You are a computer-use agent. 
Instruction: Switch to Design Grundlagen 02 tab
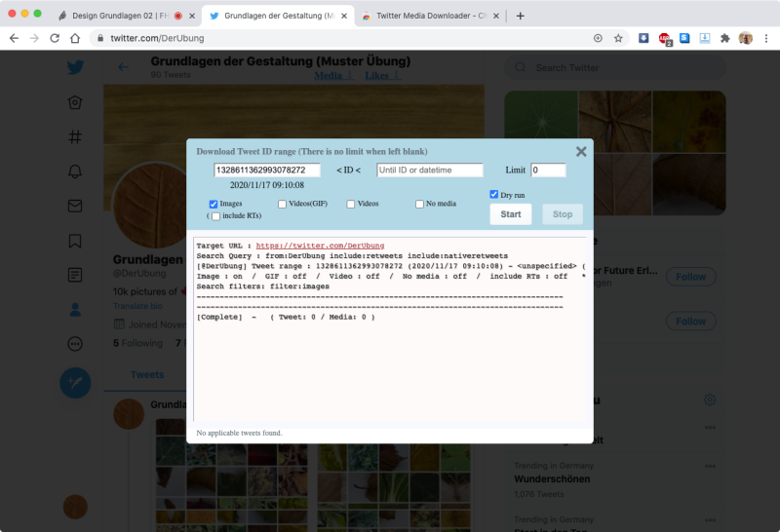coord(121,17)
